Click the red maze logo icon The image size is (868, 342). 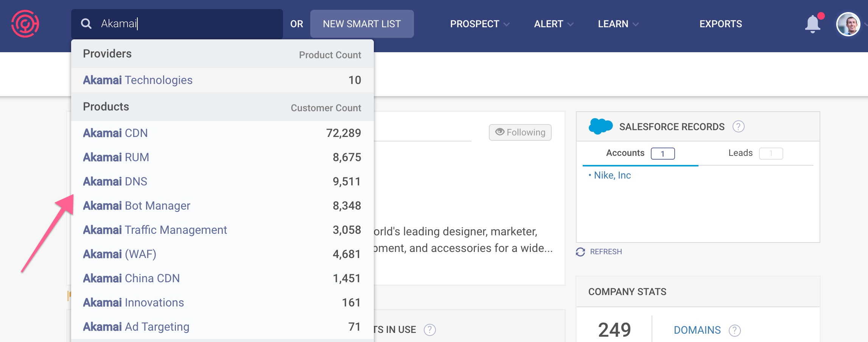pyautogui.click(x=25, y=24)
